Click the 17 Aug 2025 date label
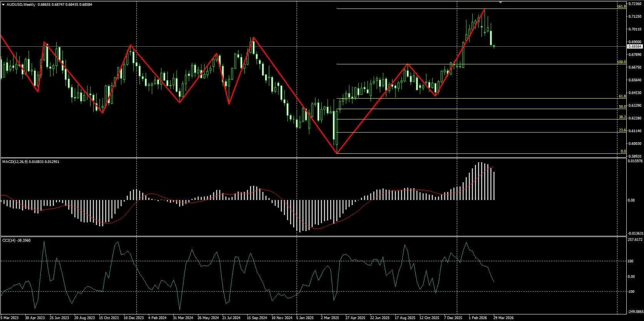 tap(405, 318)
